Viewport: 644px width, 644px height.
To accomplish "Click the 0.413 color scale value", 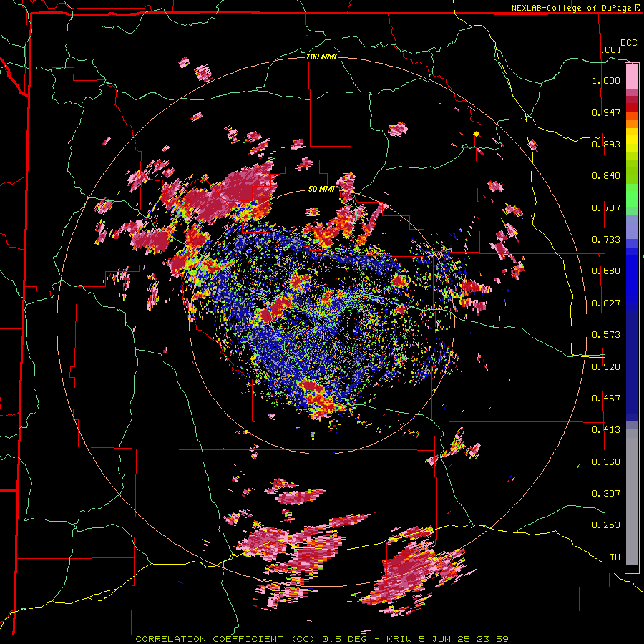I will click(606, 430).
